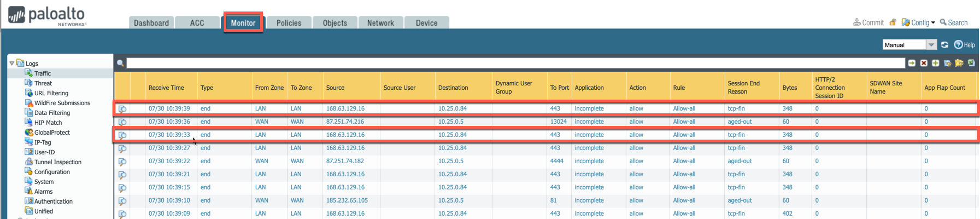The height and width of the screenshot is (219, 980).
Task: Click the green Add Filter plus icon
Action: [936, 63]
